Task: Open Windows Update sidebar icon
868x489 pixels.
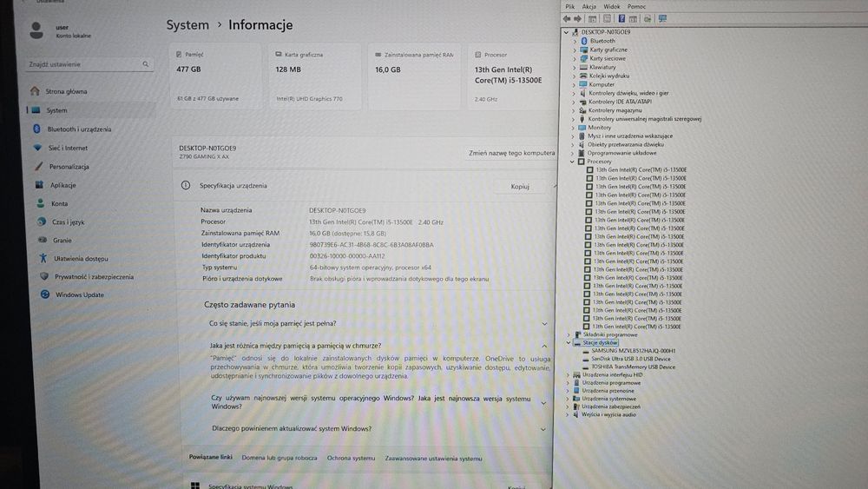Action: point(45,294)
